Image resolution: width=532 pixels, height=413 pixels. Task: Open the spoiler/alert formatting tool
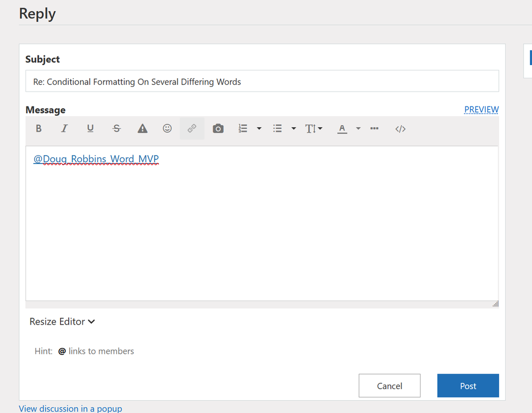[x=142, y=128]
